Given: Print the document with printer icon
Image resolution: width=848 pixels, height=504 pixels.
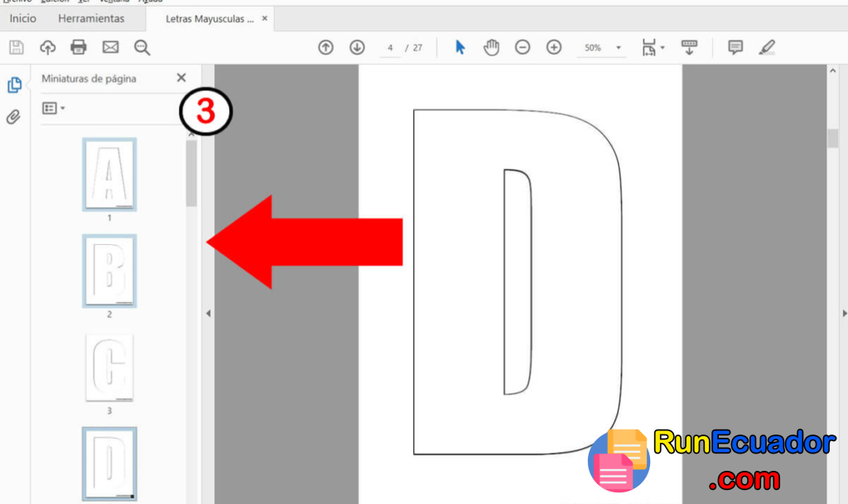Looking at the screenshot, I should [x=79, y=47].
